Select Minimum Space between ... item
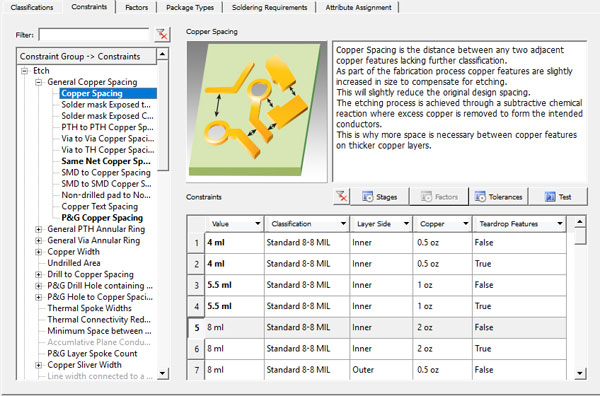The width and height of the screenshot is (600, 396). click(99, 331)
